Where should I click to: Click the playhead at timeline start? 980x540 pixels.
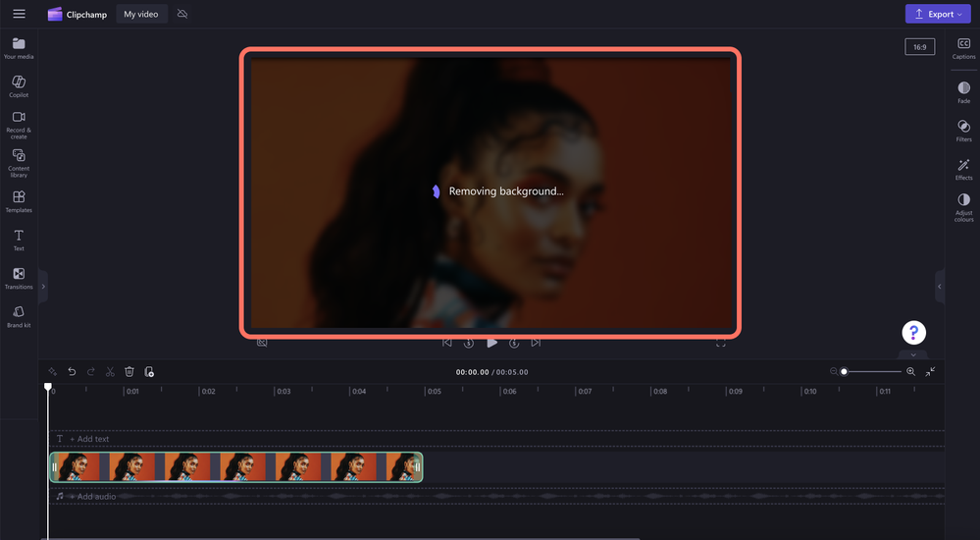48,387
